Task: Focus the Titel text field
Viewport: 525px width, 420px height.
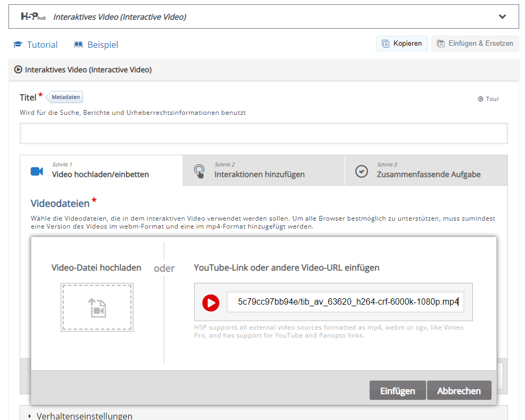Action: click(x=263, y=133)
